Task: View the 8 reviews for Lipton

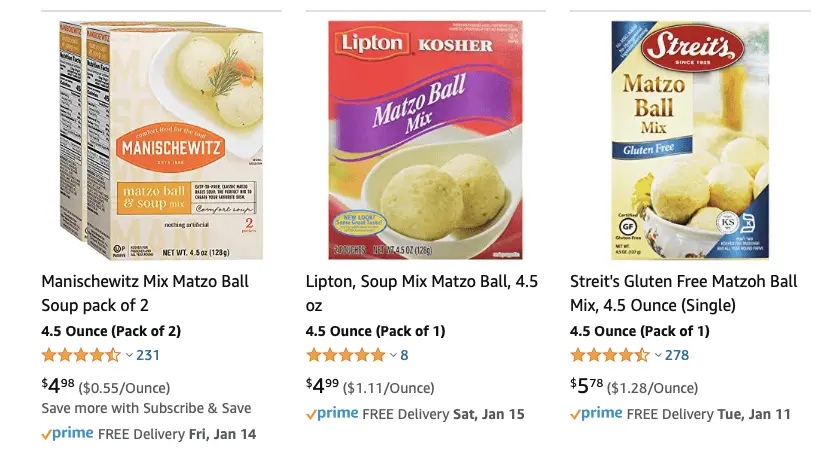Action: coord(404,355)
